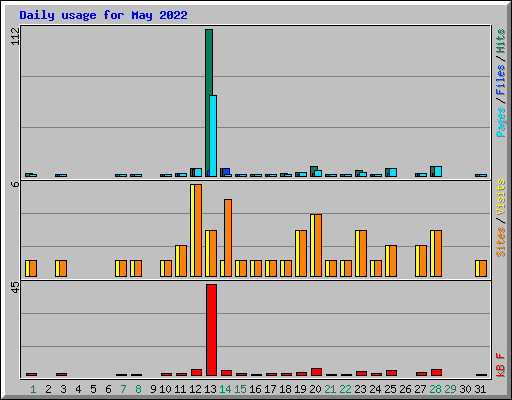Click the orange Sites bar for day 20

coord(318,245)
